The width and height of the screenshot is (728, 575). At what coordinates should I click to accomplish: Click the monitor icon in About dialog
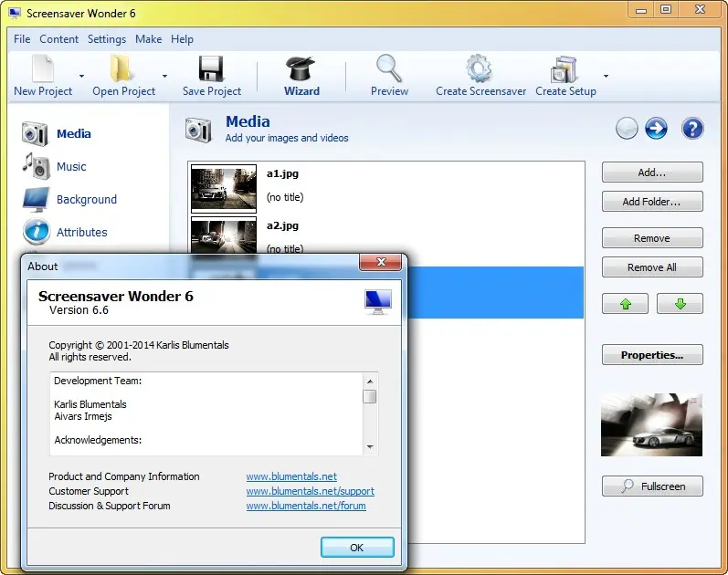pos(378,302)
